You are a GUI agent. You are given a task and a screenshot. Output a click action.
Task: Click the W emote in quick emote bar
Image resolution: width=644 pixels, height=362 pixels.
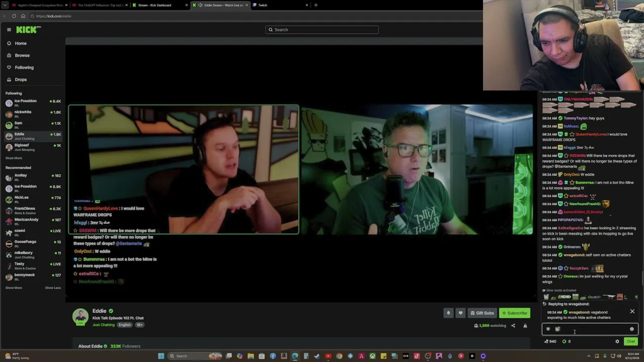[x=546, y=297]
